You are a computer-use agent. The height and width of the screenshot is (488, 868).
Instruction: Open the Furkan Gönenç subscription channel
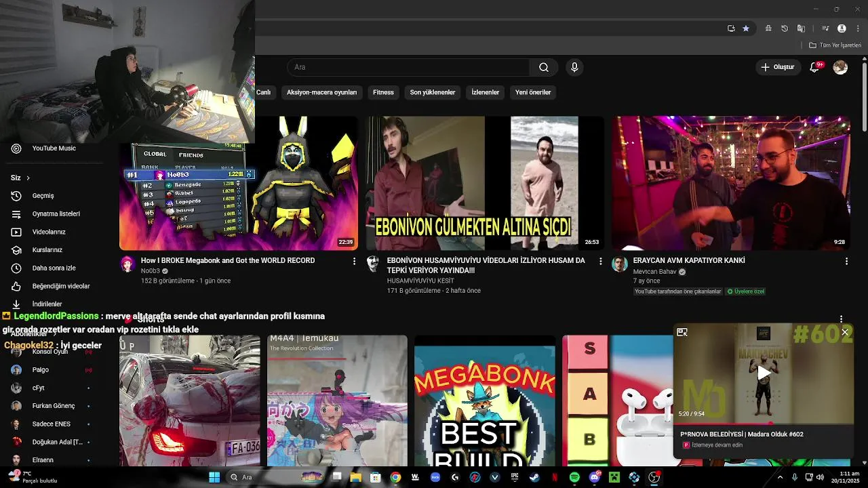click(x=54, y=406)
